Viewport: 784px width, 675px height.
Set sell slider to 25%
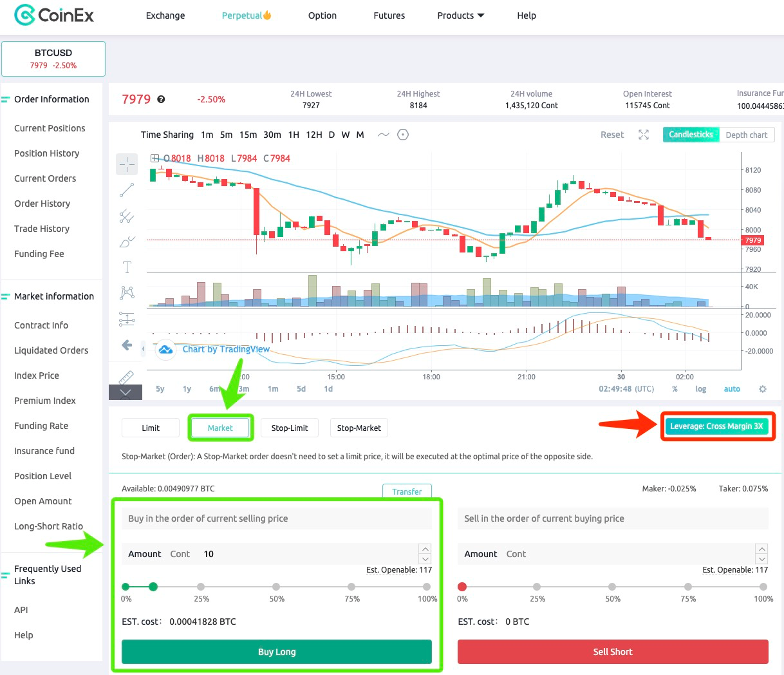coord(537,587)
